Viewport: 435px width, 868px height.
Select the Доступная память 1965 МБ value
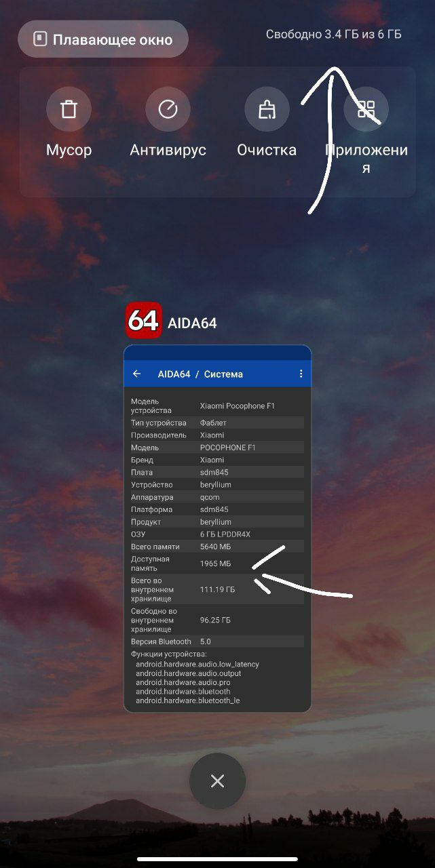pos(215,564)
